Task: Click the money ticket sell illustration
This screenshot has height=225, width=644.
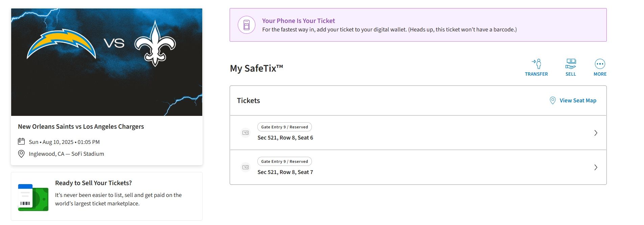Action: pyautogui.click(x=33, y=198)
